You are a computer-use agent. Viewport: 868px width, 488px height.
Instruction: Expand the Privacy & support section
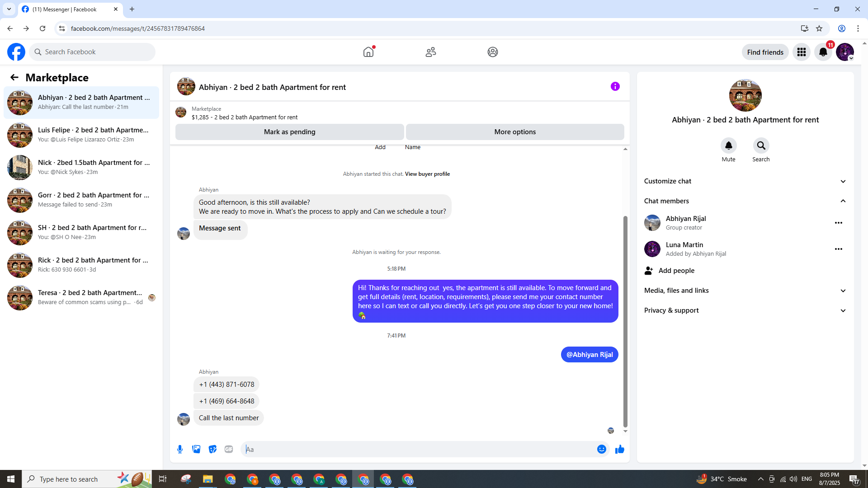pyautogui.click(x=745, y=310)
